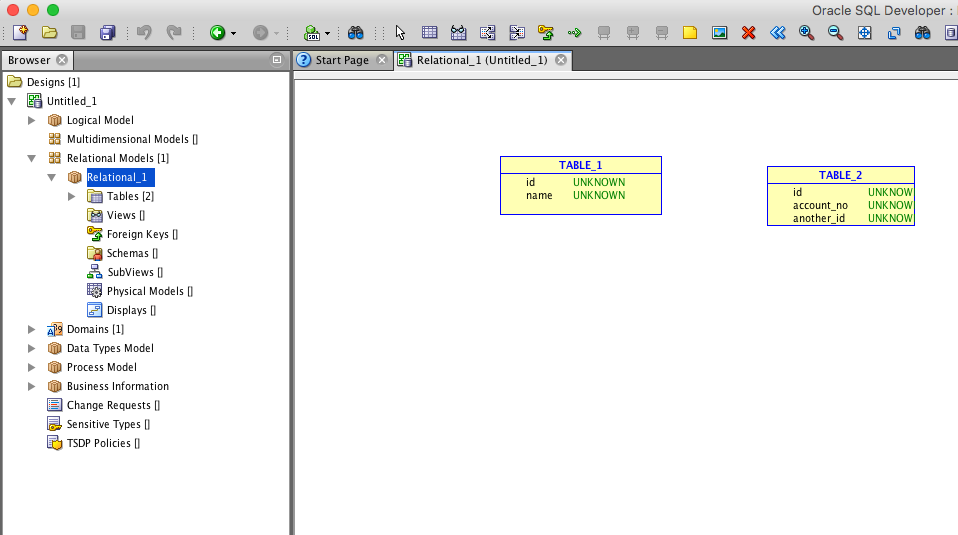The width and height of the screenshot is (958, 535).
Task: Click the red Delete X icon
Action: tap(748, 32)
